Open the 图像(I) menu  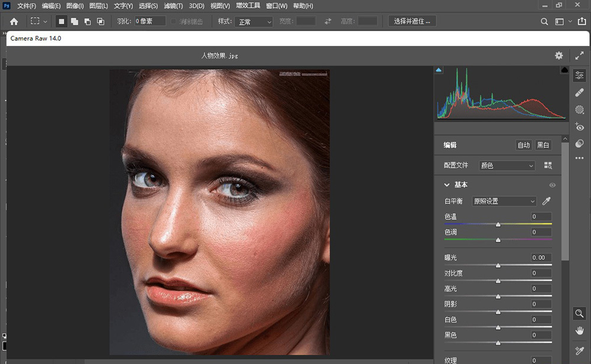coord(74,6)
